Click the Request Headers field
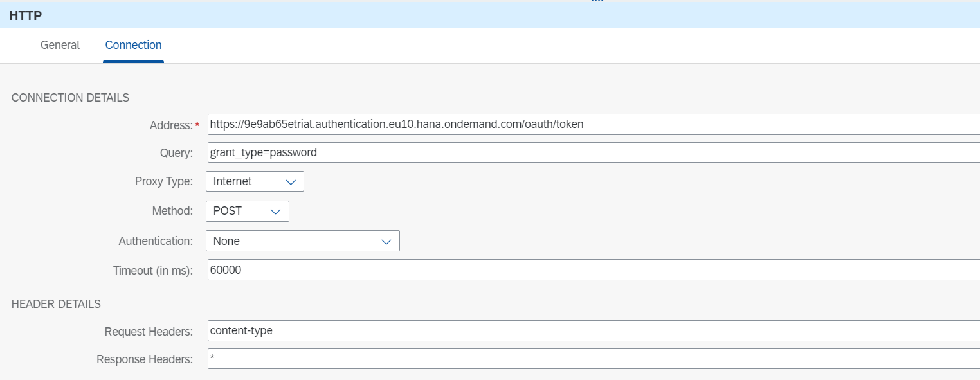Screen dimensions: 980x380 594,330
